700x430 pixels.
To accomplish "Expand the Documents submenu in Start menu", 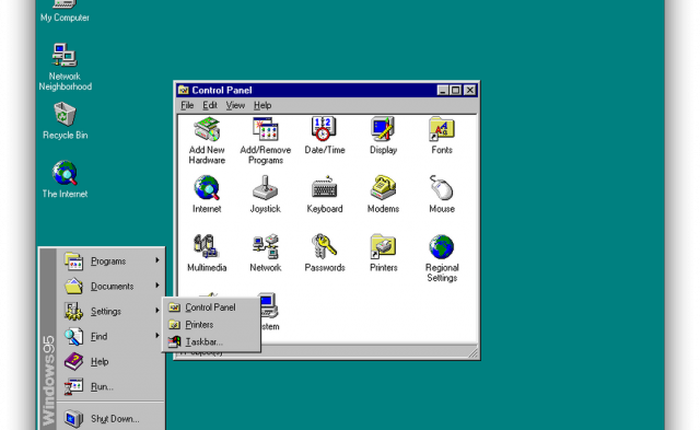I will (x=111, y=286).
